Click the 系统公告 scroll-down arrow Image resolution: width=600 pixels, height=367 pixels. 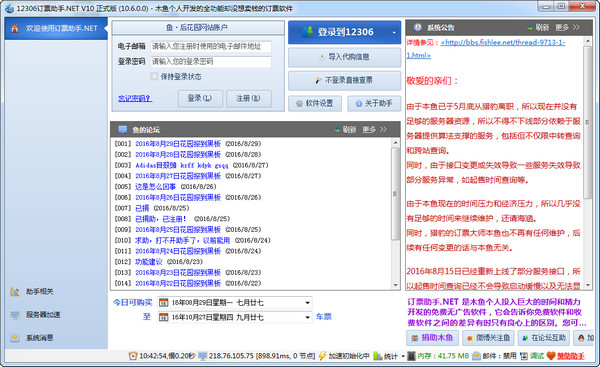pyautogui.click(x=587, y=285)
